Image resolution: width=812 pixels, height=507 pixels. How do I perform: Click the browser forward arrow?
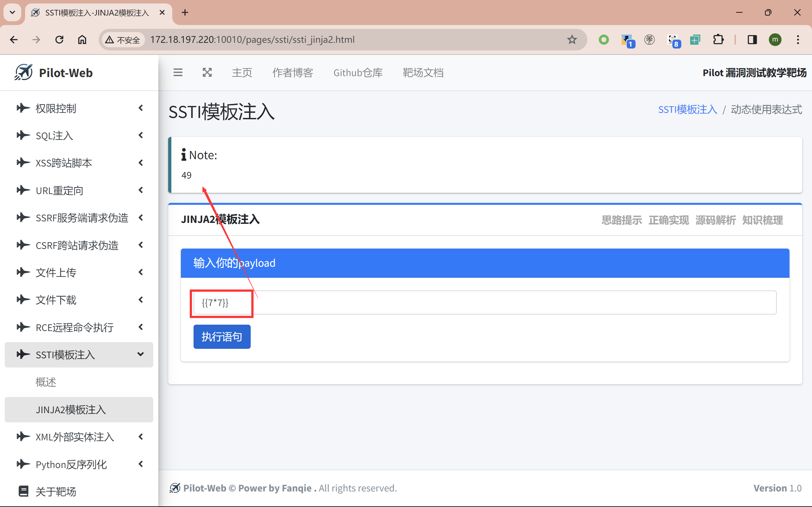coord(36,40)
